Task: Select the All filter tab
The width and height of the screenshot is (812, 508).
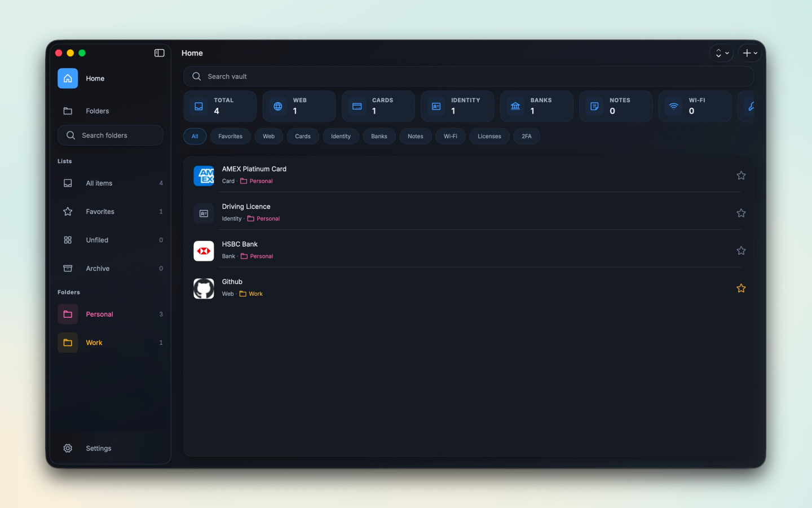Action: pyautogui.click(x=195, y=137)
